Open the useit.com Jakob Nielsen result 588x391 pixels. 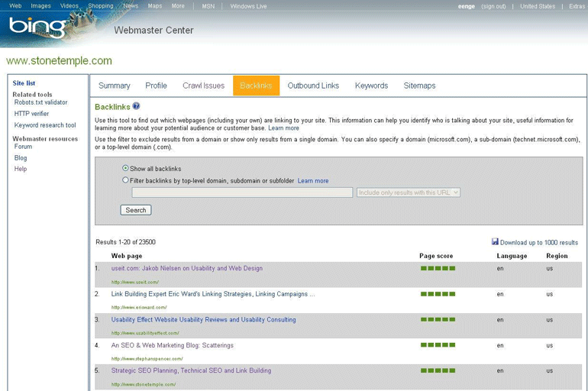point(187,268)
